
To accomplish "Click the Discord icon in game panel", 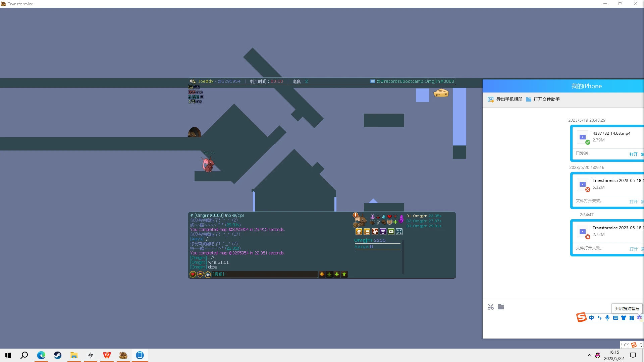I will tap(391, 232).
